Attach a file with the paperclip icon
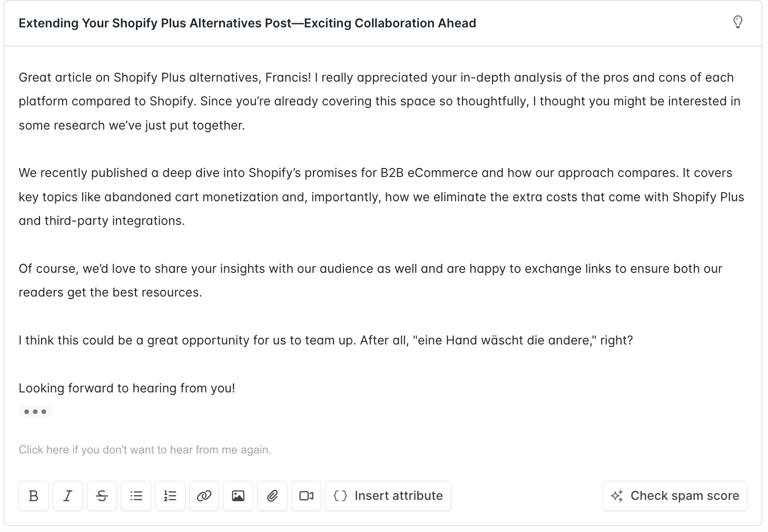Viewport: 768px width, 532px height. (x=272, y=496)
